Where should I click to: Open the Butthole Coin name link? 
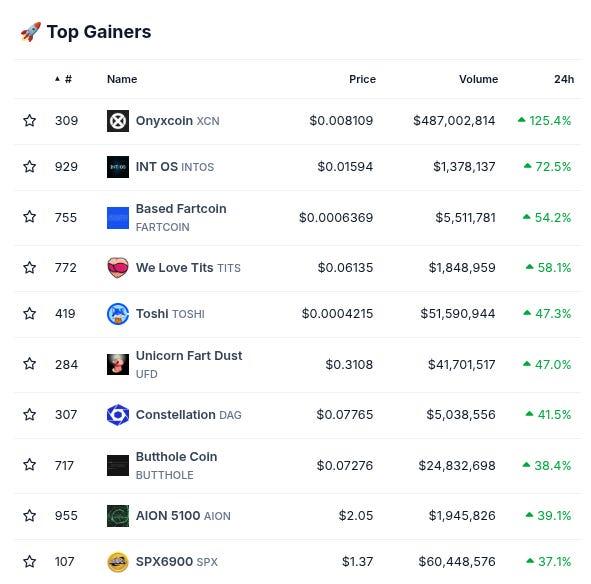tap(176, 457)
